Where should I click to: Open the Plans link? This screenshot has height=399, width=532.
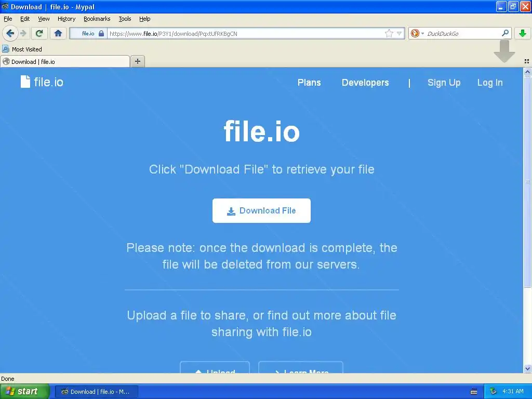click(x=309, y=83)
